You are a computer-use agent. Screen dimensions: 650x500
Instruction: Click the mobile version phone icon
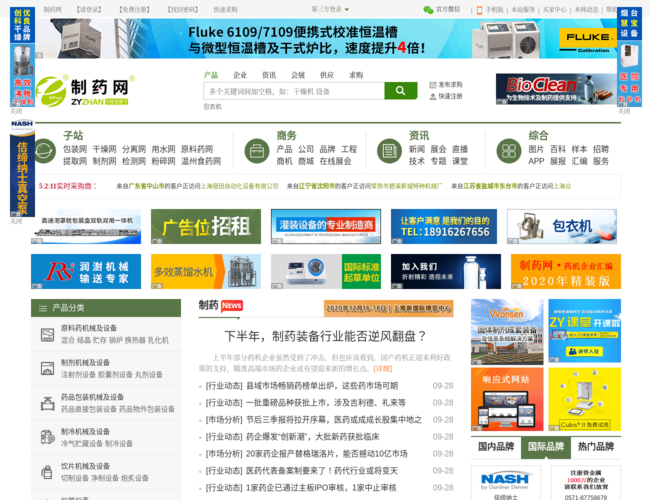[479, 10]
